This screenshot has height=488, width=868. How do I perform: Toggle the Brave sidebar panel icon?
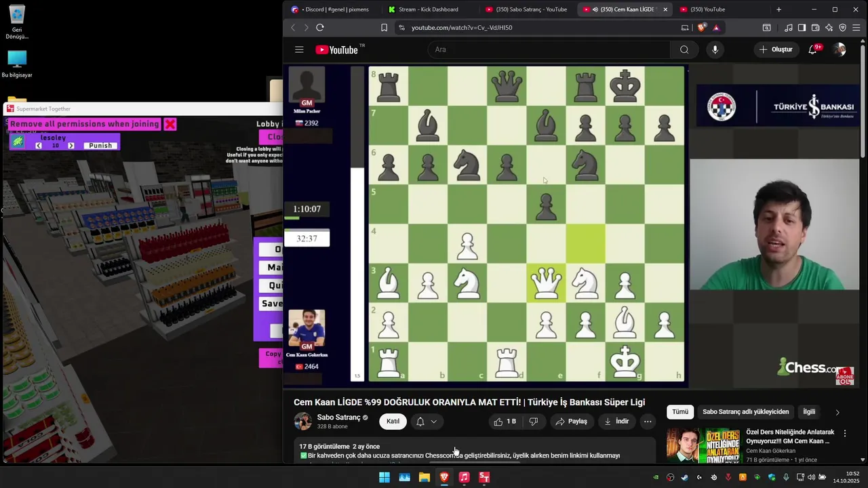(x=802, y=28)
